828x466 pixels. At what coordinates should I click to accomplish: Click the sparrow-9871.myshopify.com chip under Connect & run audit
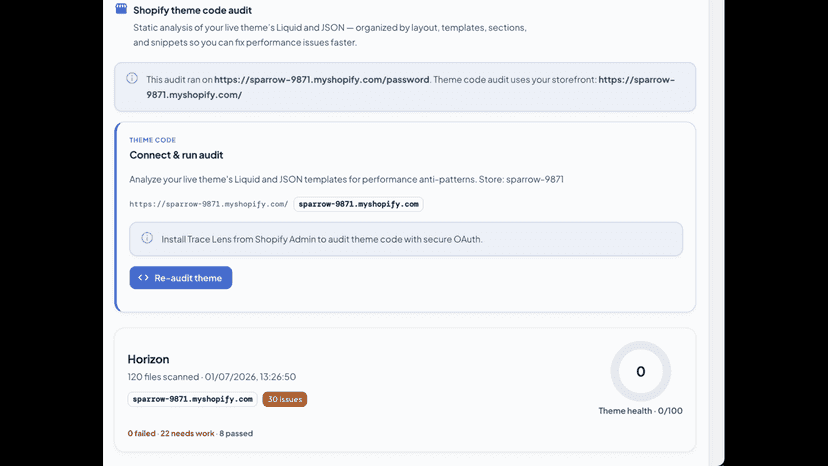point(359,204)
